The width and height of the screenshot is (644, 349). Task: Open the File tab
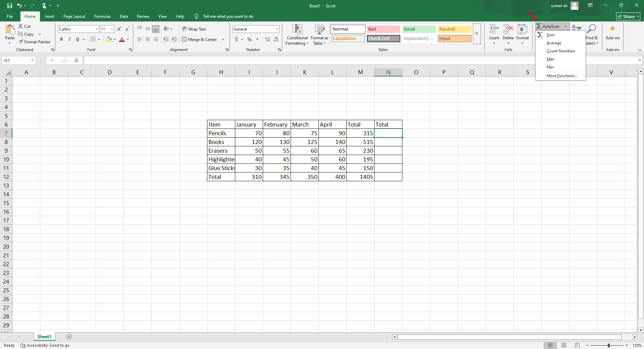[x=10, y=16]
